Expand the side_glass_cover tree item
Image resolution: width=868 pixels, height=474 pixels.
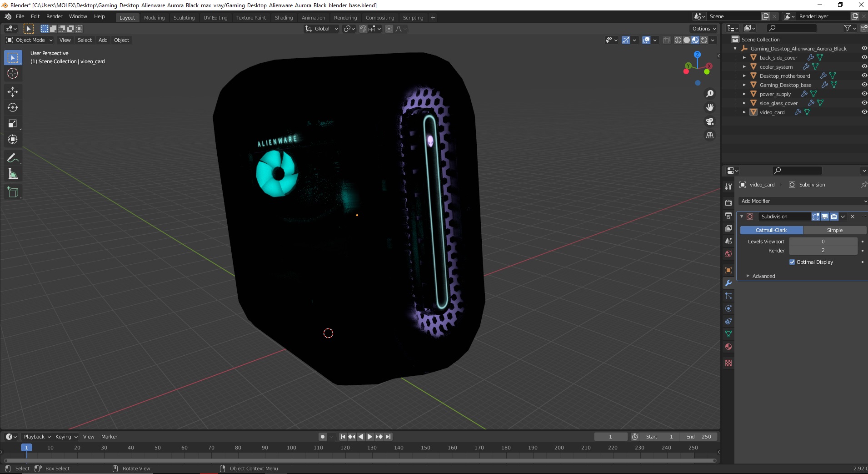(744, 103)
